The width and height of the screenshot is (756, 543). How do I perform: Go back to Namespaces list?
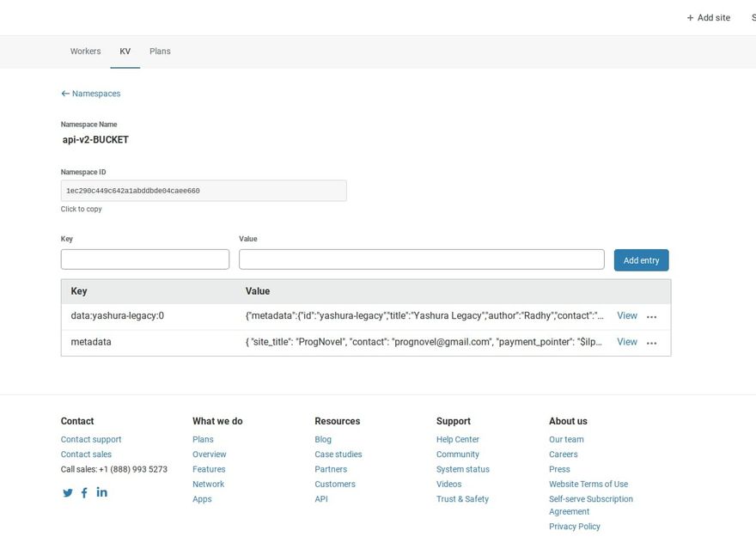point(90,94)
